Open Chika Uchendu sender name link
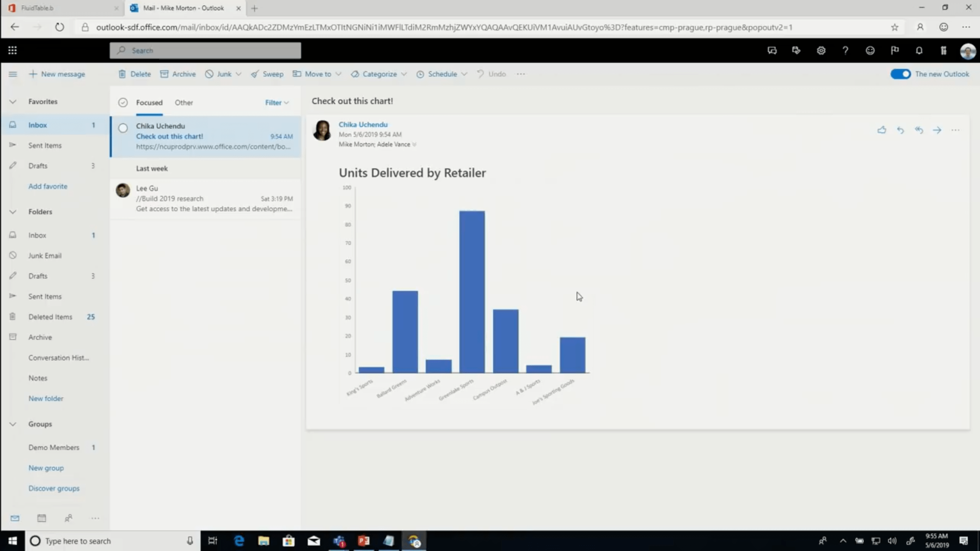The image size is (980, 551). 363,124
